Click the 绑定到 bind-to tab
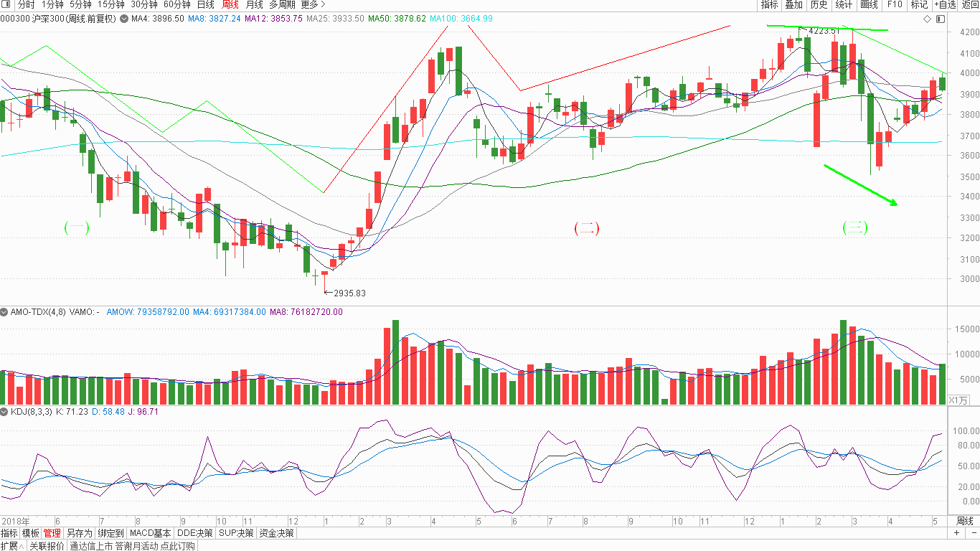 point(111,533)
